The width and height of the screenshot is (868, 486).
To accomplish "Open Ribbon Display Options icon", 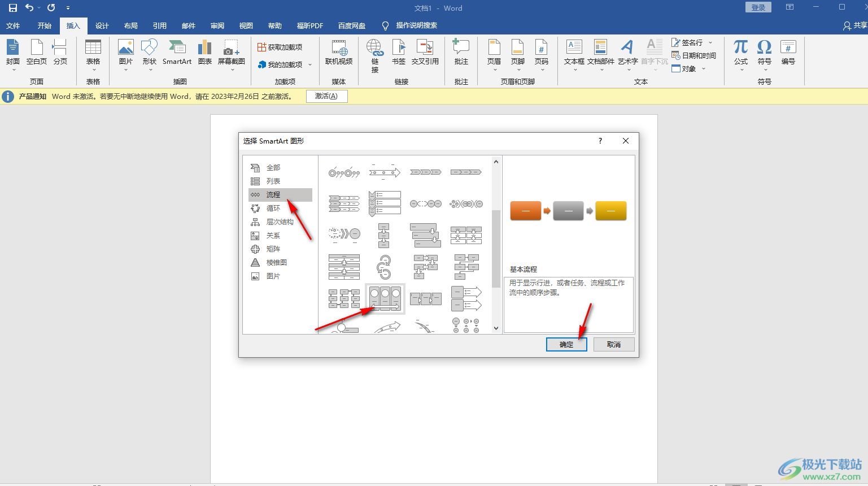I will pos(790,7).
